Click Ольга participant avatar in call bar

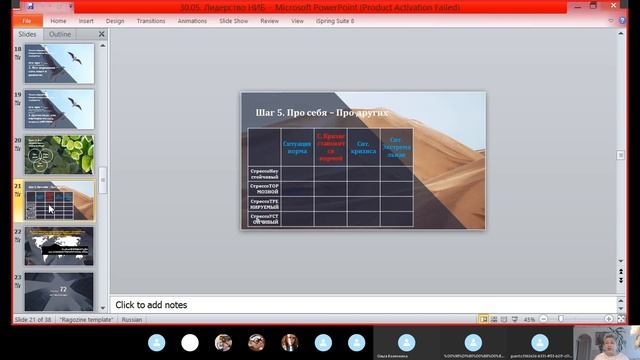407,343
